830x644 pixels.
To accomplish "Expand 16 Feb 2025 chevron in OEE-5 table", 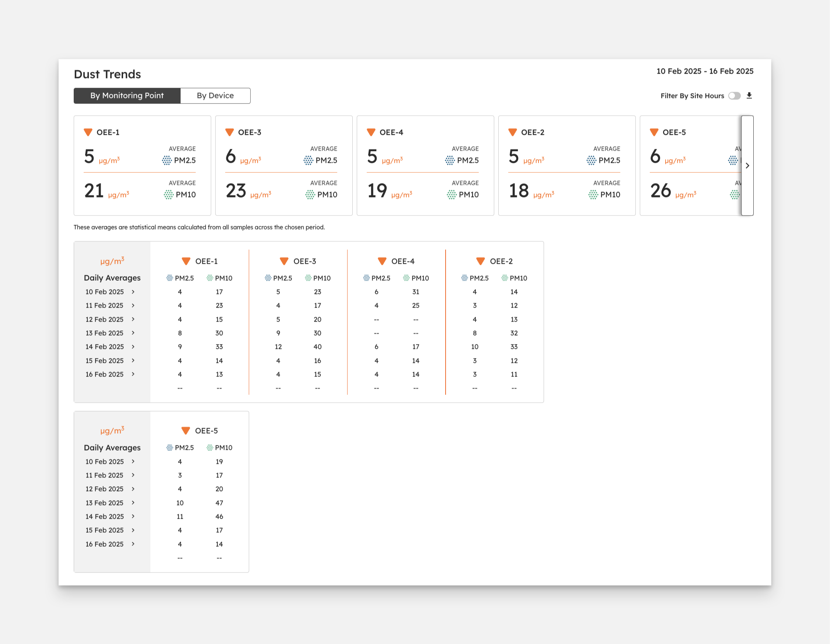I will click(x=133, y=544).
